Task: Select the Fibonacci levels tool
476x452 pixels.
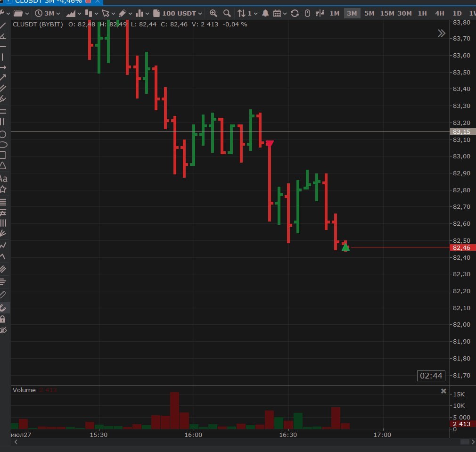Action: tap(3, 202)
